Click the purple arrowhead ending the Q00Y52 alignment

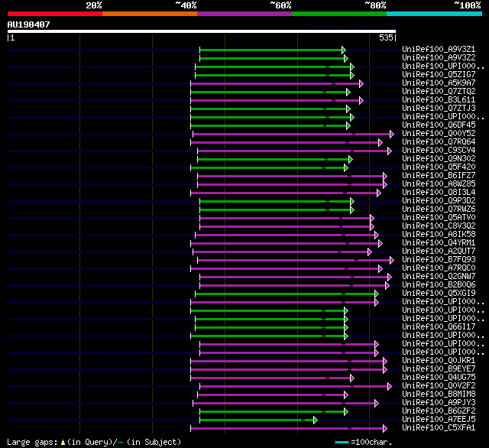tap(392, 134)
